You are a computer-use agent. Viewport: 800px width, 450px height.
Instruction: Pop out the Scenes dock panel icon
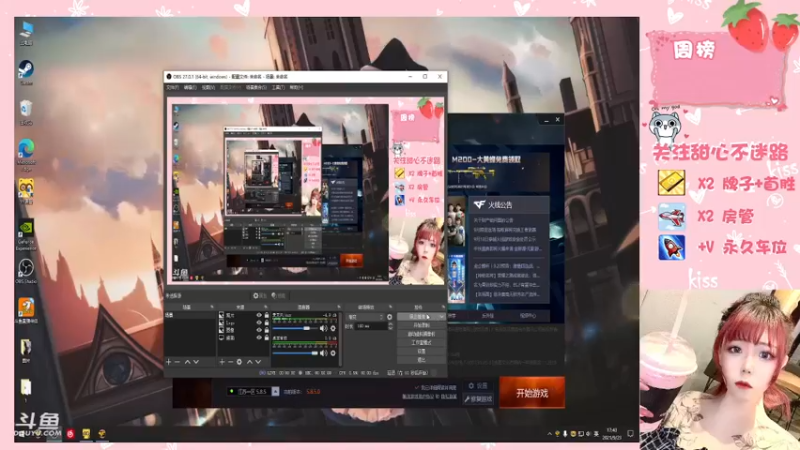[212, 307]
